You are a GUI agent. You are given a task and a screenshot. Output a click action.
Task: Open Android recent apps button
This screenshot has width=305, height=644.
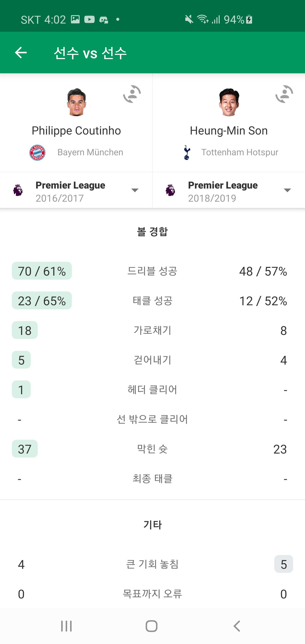(x=66, y=626)
